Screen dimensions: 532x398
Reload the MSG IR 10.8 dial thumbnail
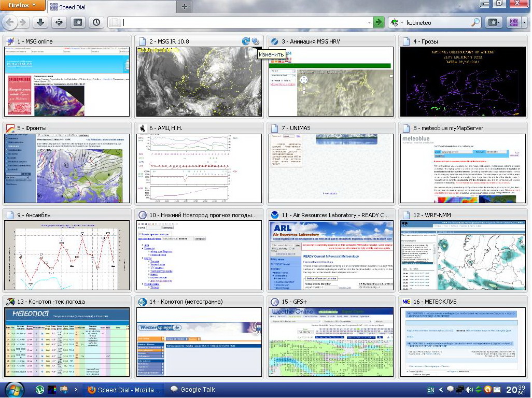(246, 41)
